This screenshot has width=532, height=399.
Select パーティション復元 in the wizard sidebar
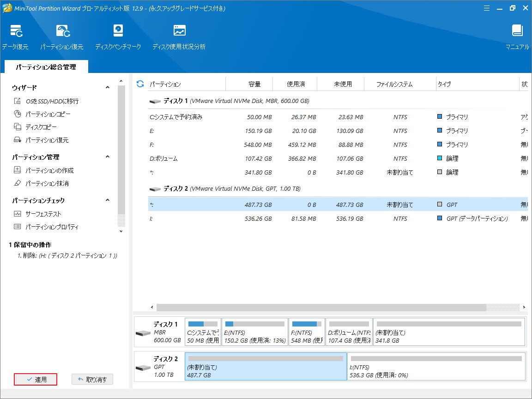point(41,140)
